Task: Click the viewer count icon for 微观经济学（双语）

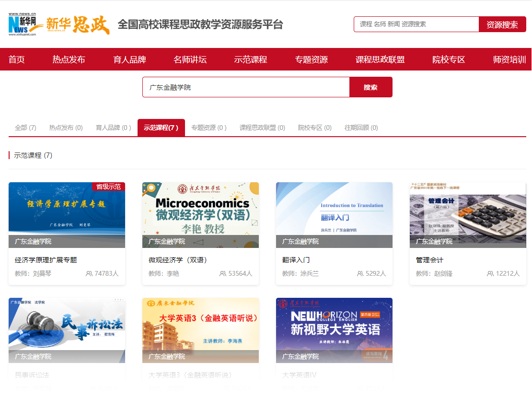Action: click(222, 273)
